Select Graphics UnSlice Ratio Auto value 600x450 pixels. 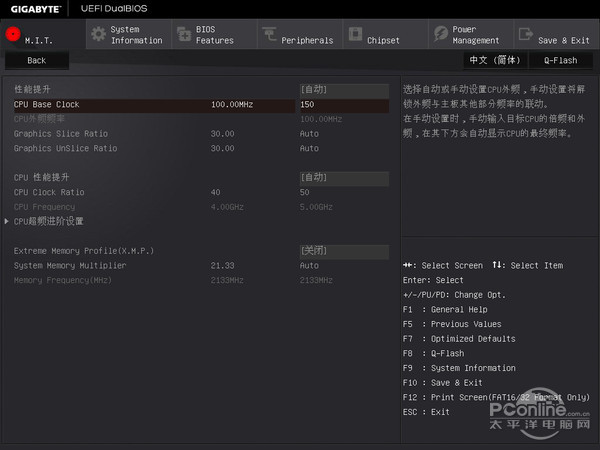point(309,148)
